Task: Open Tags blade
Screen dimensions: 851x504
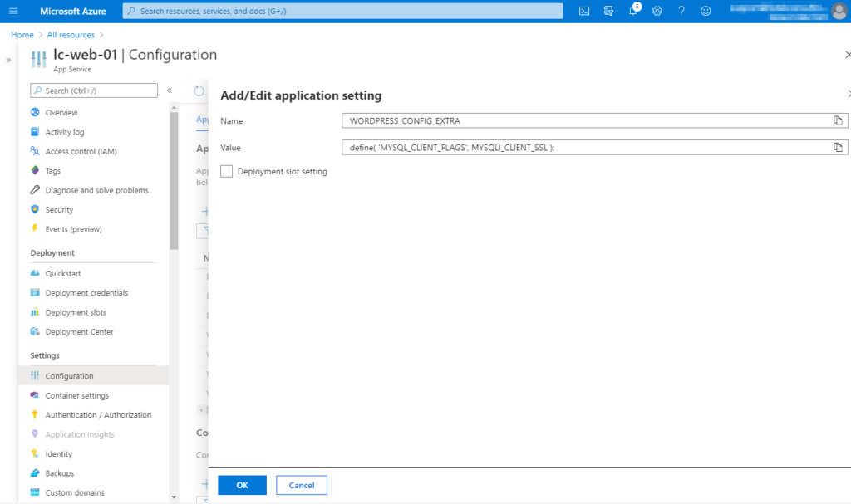Action: (52, 171)
